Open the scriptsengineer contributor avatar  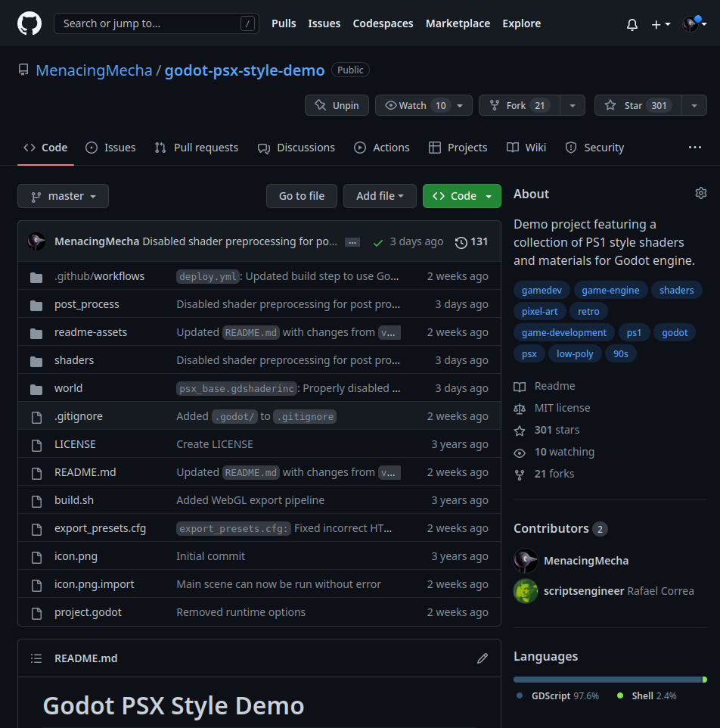pyautogui.click(x=526, y=591)
